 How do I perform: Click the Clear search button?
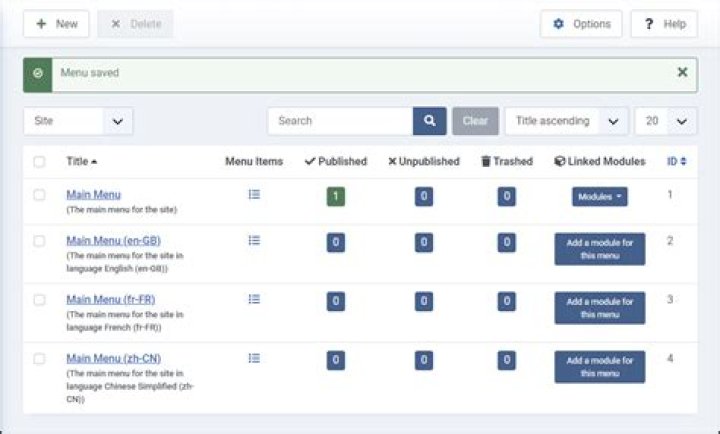(475, 121)
